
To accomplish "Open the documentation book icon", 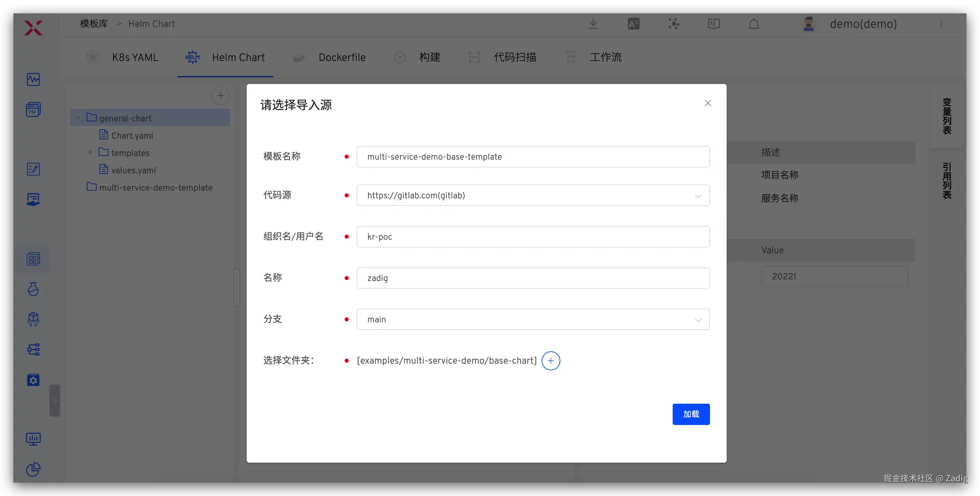I will pos(714,24).
